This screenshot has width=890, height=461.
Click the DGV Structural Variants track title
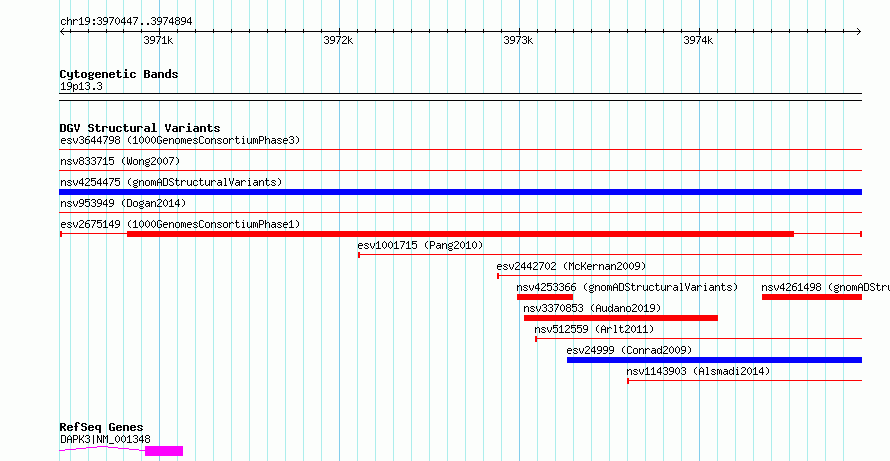click(140, 128)
